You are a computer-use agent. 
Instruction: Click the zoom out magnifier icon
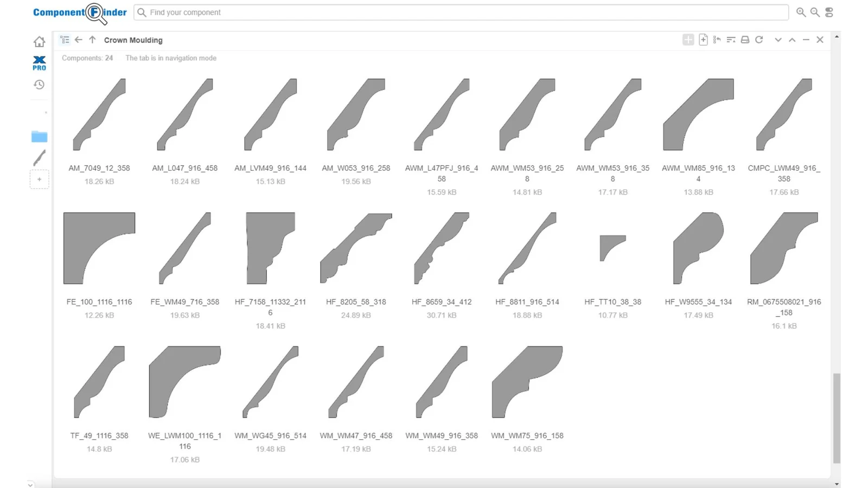pyautogui.click(x=815, y=12)
